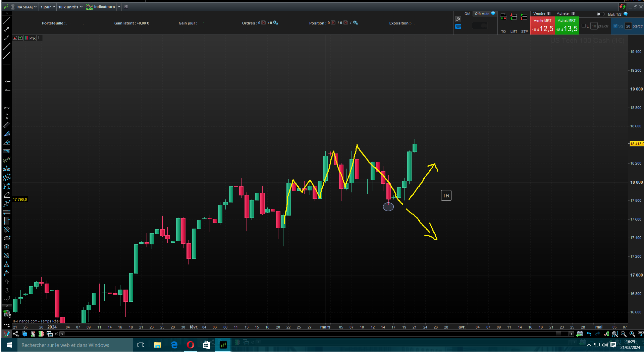Click the zoom out magnifier icon

point(624,334)
